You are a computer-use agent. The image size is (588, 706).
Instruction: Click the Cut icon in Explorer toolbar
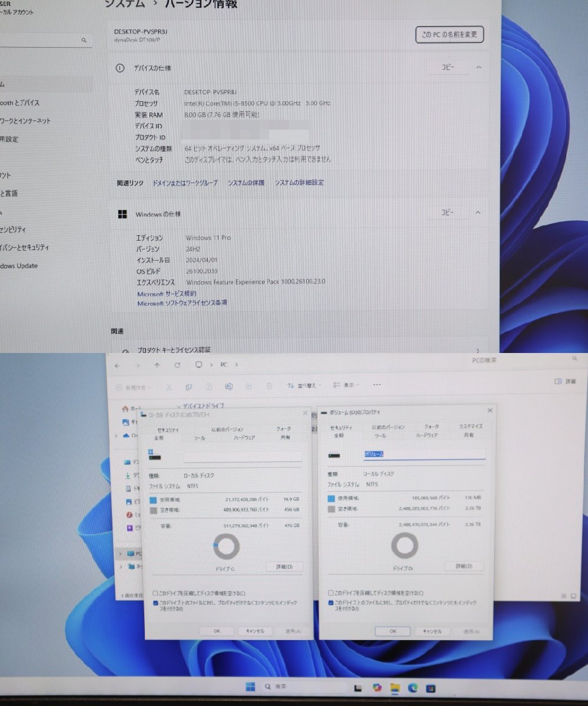168,387
